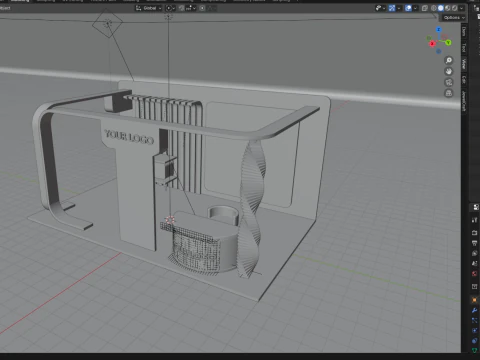Open the Tool properties tab icon
This screenshot has height=360, width=480.
click(x=475, y=220)
